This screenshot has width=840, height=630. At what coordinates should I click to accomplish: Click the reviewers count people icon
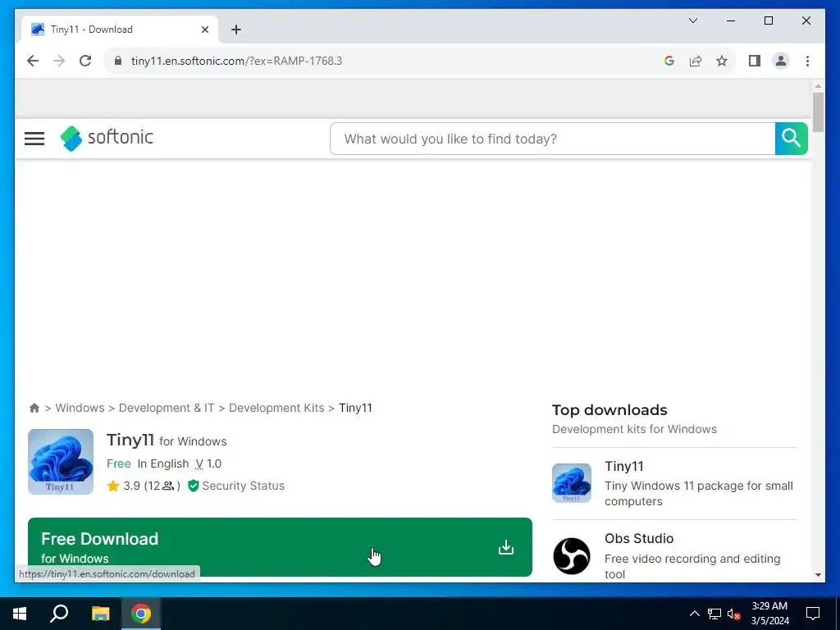168,486
